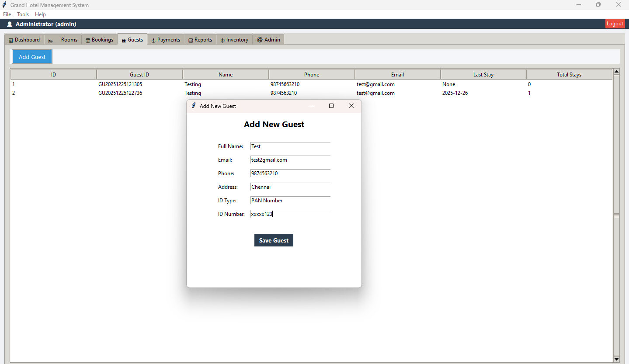Click the Bookings tab calendar icon

pos(88,40)
